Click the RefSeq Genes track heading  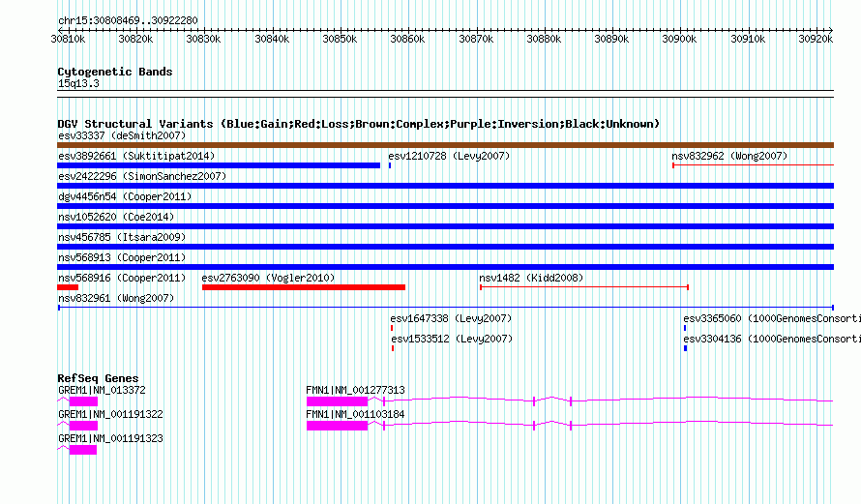tap(98, 378)
